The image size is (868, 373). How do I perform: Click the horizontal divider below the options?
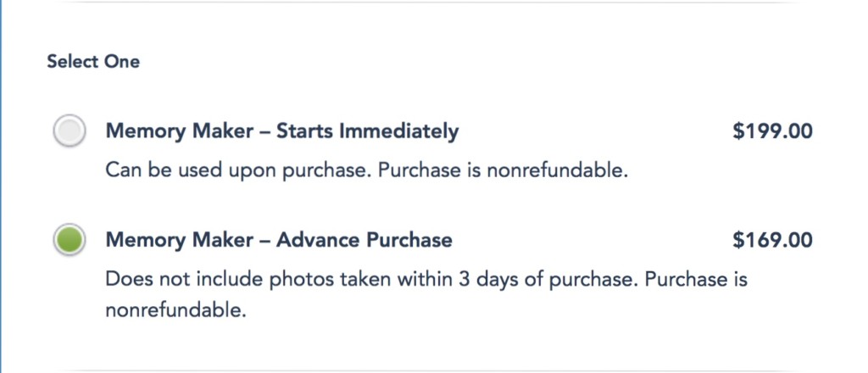434,370
